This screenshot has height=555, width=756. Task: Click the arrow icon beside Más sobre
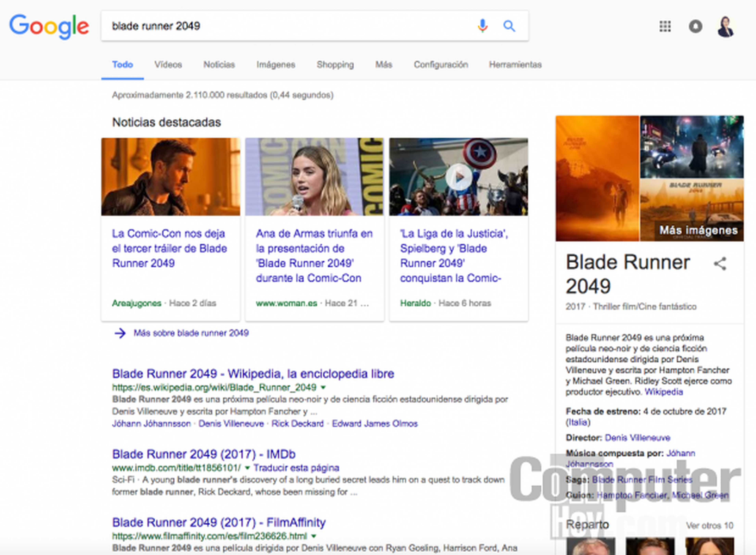click(x=120, y=333)
